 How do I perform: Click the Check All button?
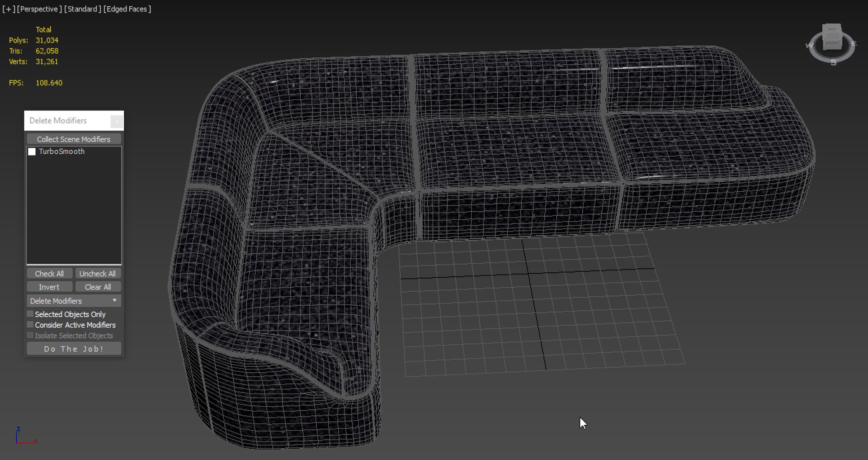(x=49, y=274)
